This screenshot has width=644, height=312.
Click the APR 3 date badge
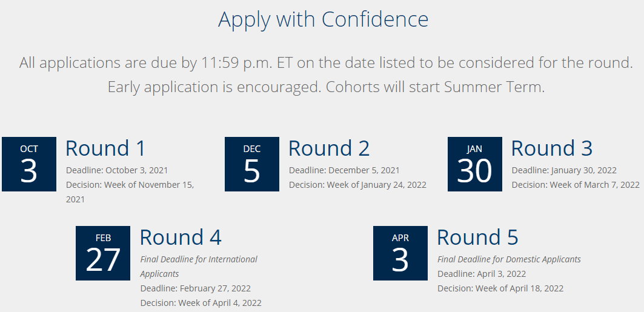[400, 253]
